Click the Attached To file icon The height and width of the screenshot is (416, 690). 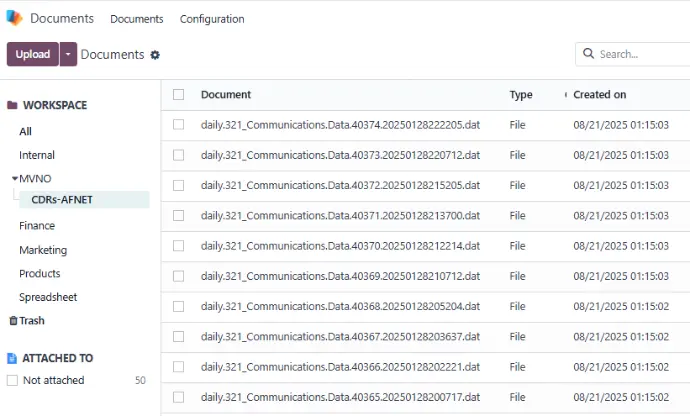[x=12, y=358]
